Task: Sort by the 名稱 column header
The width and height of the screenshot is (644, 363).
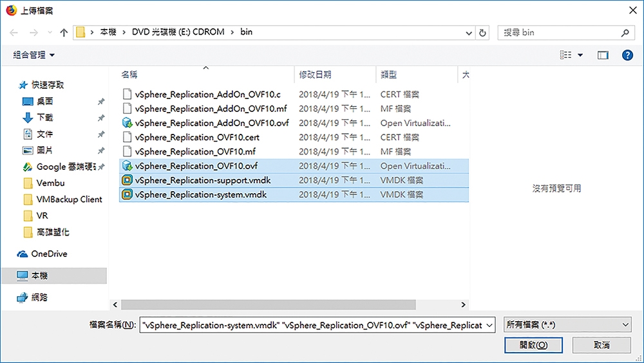Action: tap(129, 74)
